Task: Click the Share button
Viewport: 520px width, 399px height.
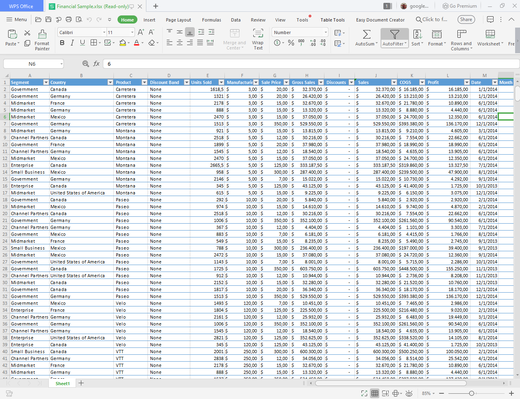Action: [466, 20]
